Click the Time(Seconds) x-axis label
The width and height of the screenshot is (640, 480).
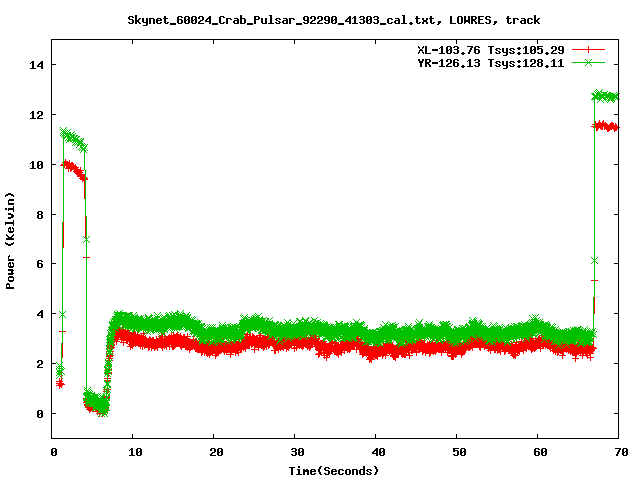click(334, 471)
